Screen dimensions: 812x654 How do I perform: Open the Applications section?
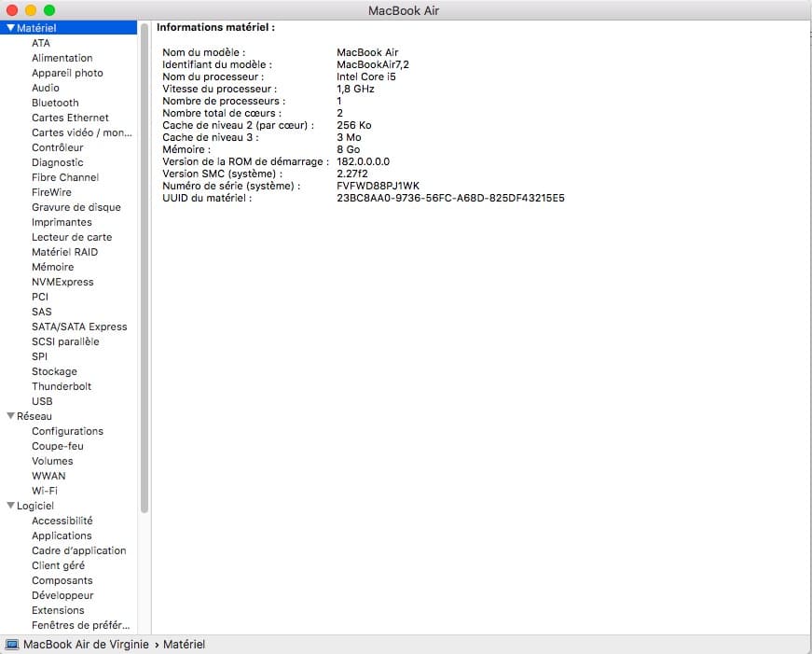(62, 536)
